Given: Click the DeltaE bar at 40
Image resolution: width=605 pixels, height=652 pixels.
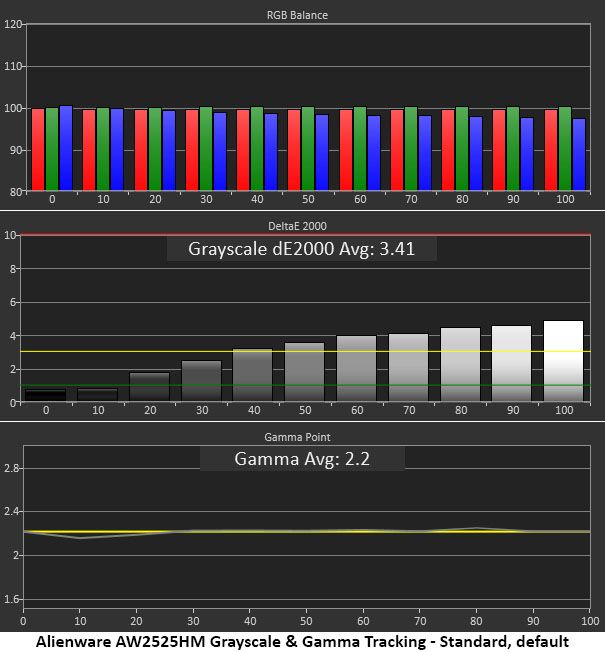Looking at the screenshot, I should click(253, 375).
